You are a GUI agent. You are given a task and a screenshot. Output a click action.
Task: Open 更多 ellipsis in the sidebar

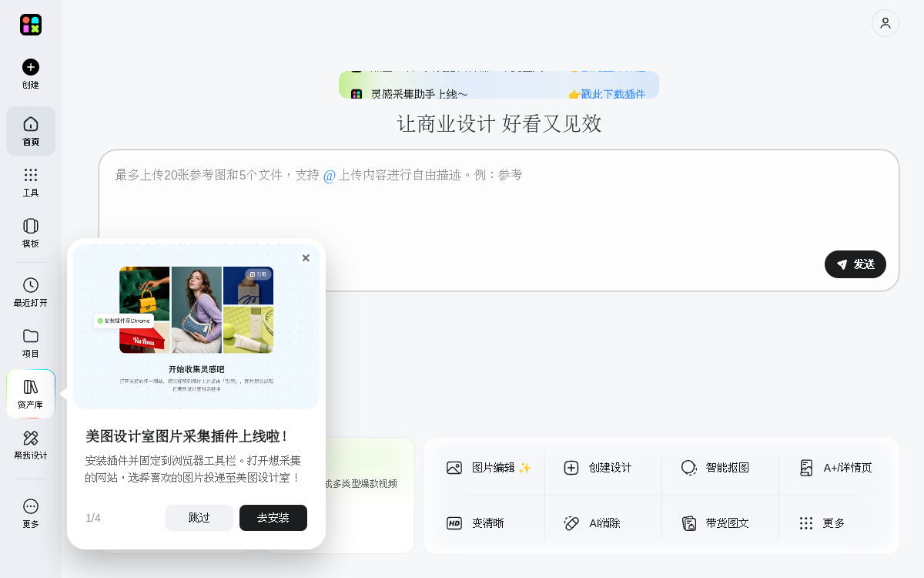click(31, 513)
